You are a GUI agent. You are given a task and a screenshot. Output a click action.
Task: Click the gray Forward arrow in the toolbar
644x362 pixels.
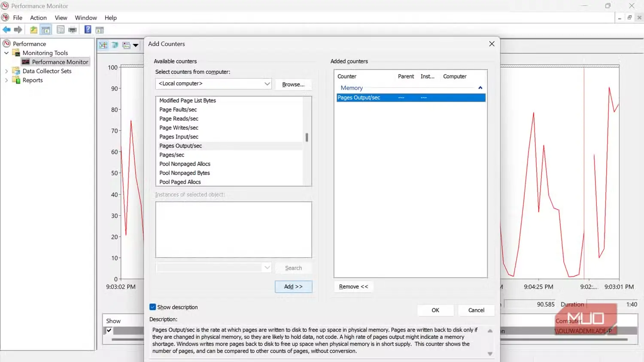click(x=18, y=30)
